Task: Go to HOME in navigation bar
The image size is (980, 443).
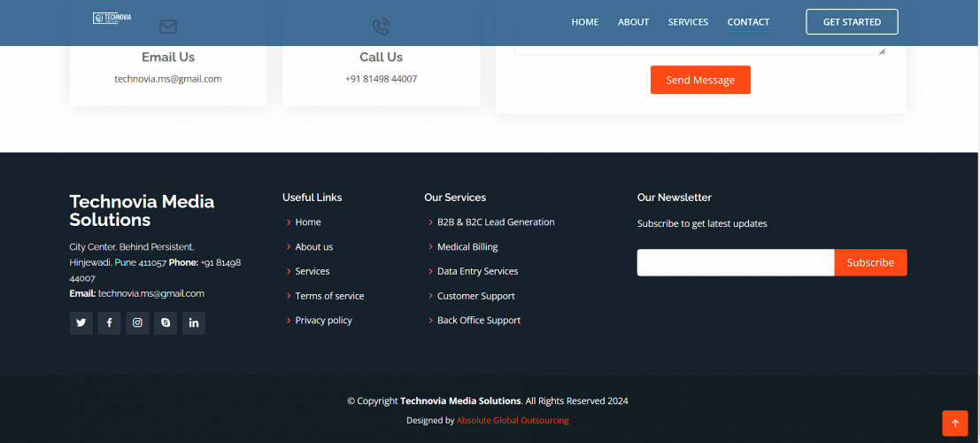Action: click(585, 22)
